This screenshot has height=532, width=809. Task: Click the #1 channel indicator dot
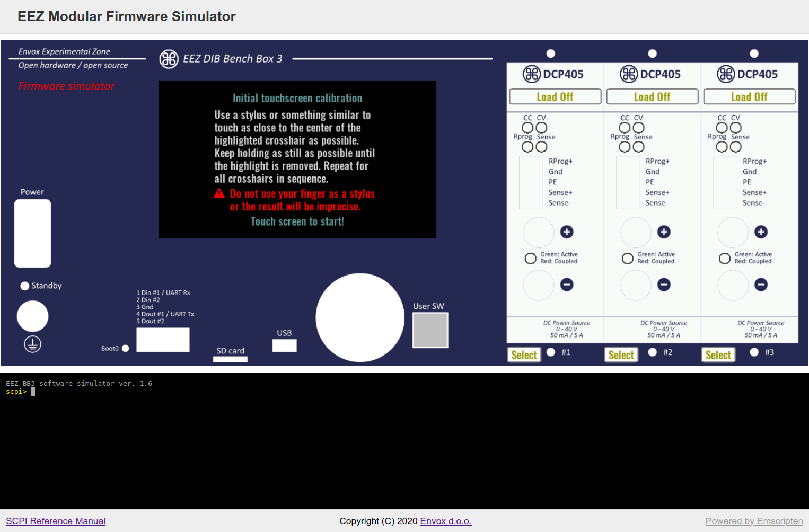point(551,352)
